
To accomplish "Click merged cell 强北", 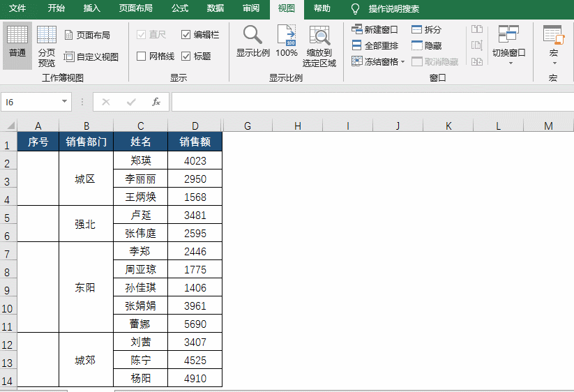I will [86, 224].
